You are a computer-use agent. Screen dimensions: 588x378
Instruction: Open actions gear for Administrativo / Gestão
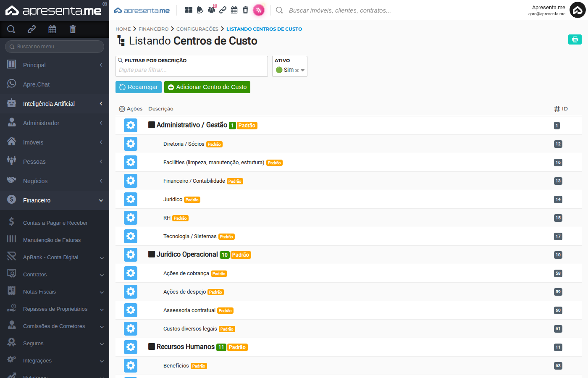pos(131,125)
